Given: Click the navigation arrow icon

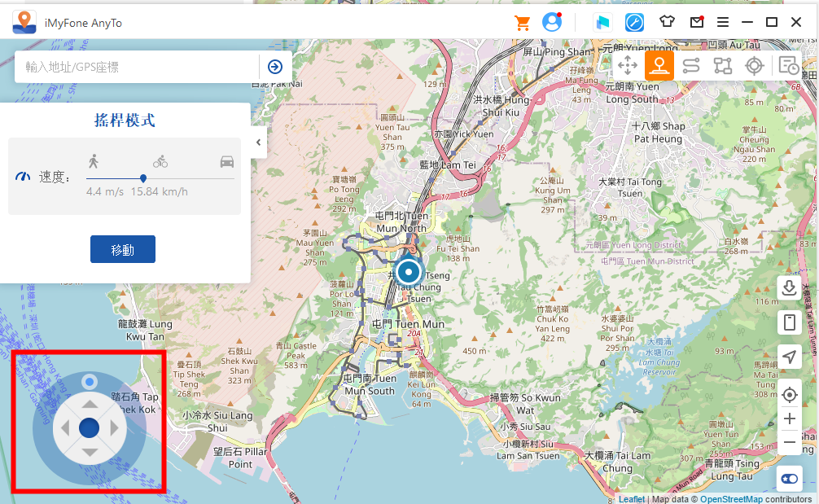Looking at the screenshot, I should pyautogui.click(x=789, y=357).
